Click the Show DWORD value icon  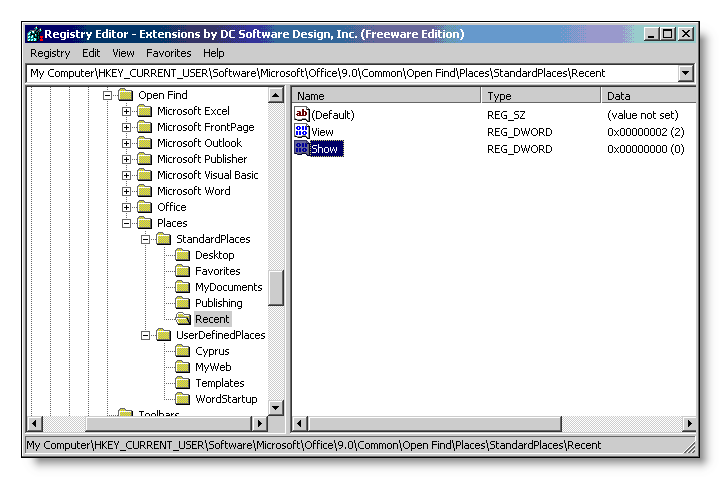(x=302, y=149)
